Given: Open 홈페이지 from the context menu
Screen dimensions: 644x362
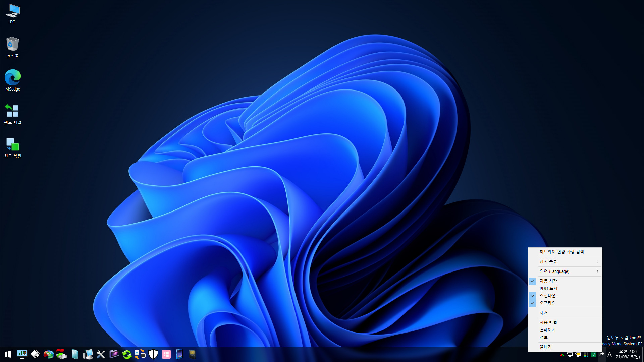Looking at the screenshot, I should [x=565, y=330].
